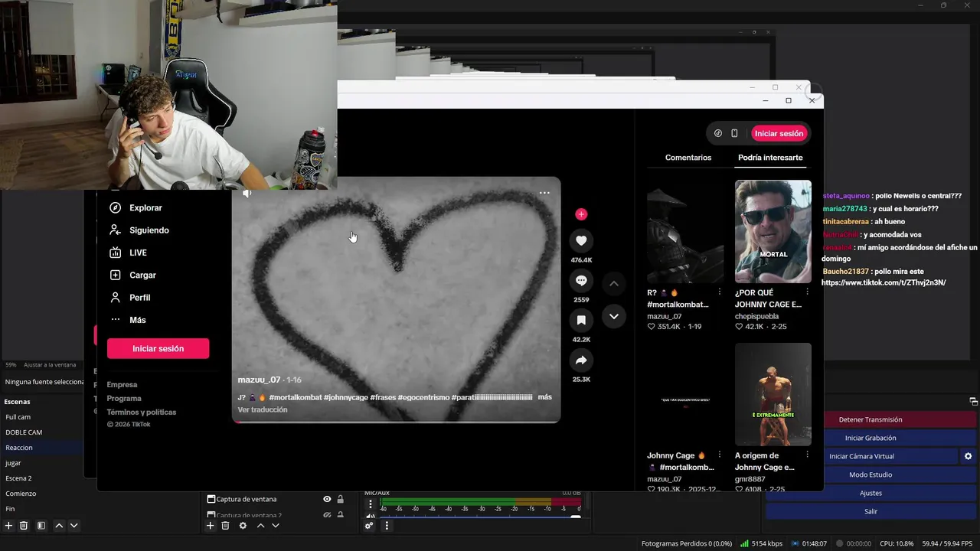
Task: Open the mazuu_.07 ninja video thumbnail
Action: pyautogui.click(x=685, y=231)
